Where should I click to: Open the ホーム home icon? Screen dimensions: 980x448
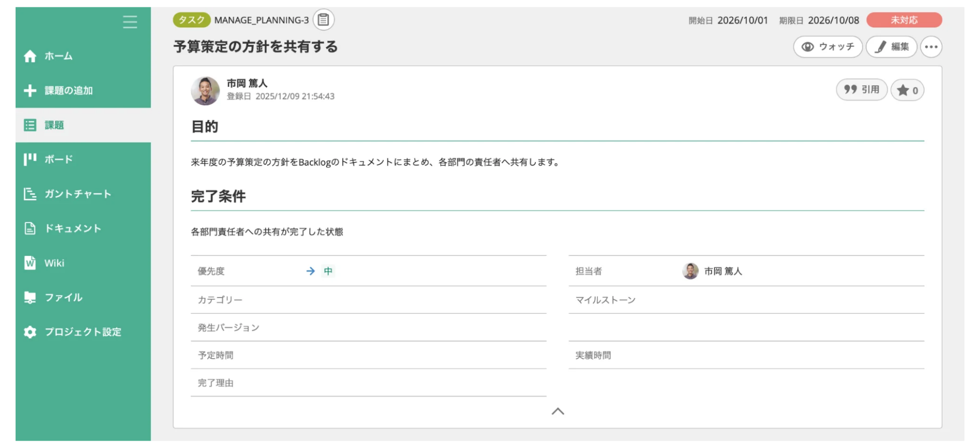click(30, 56)
